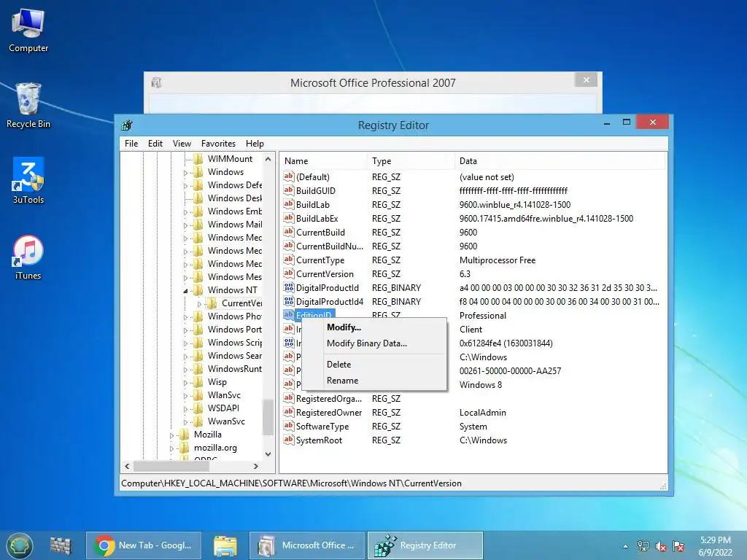The height and width of the screenshot is (560, 747).
Task: Click the Action Center flag tray icon
Action: point(678,546)
